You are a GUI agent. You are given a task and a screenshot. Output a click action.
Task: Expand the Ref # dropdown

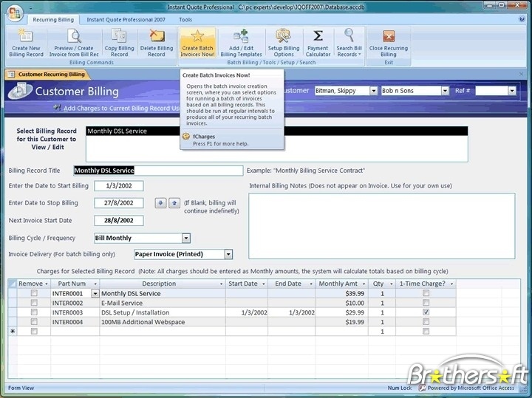tap(511, 91)
